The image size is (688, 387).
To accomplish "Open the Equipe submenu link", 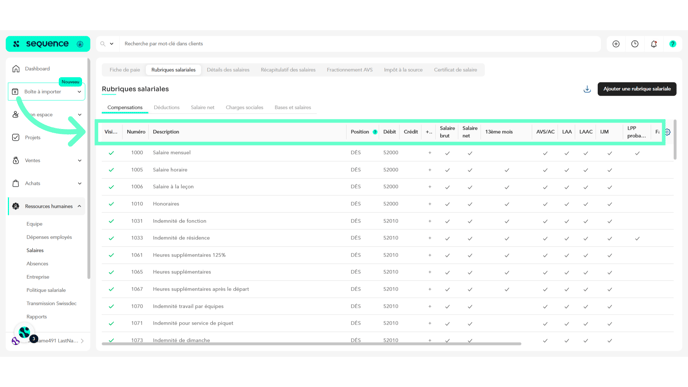I will point(34,224).
